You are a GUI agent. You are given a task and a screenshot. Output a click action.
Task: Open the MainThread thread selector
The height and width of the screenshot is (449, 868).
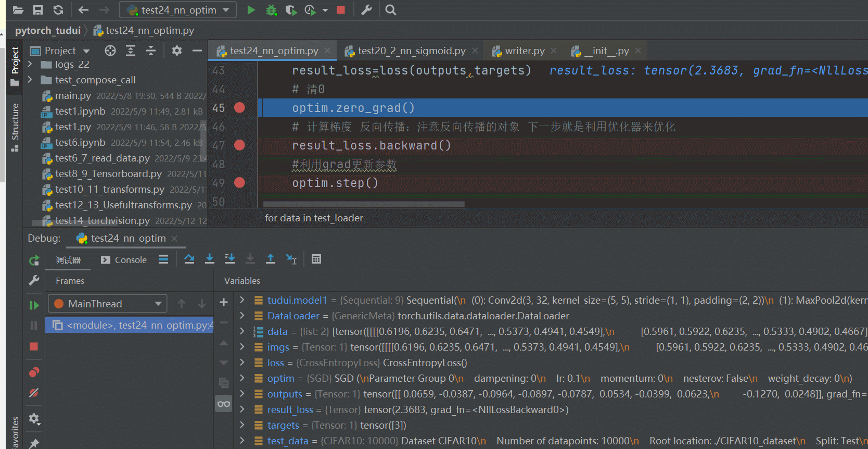(108, 304)
